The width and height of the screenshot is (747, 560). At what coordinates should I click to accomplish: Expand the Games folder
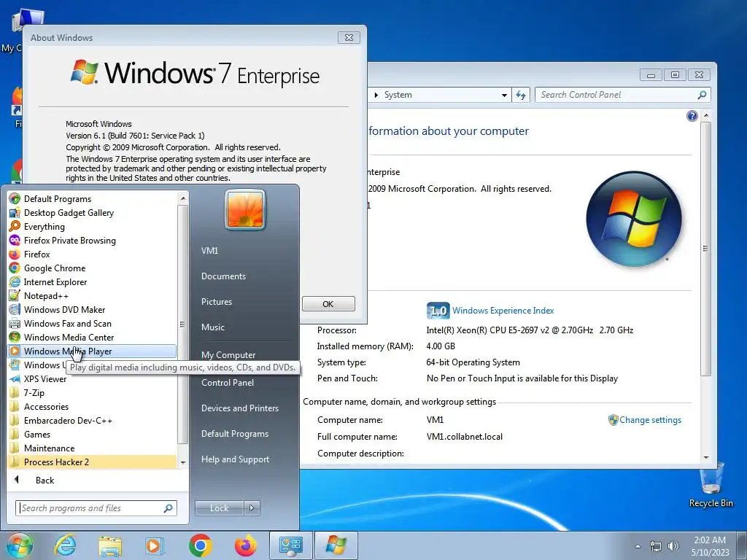click(93, 435)
